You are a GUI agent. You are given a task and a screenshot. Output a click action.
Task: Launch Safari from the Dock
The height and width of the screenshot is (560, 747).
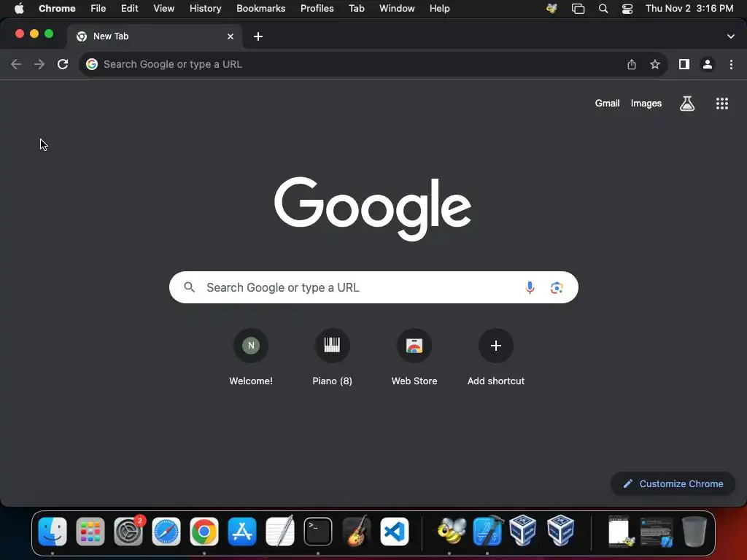coord(166,532)
